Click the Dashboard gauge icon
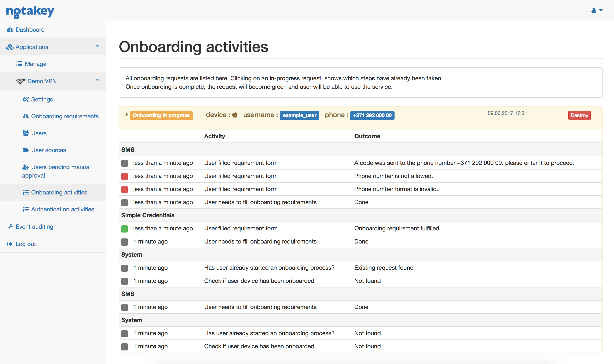The image size is (614, 364). point(10,30)
